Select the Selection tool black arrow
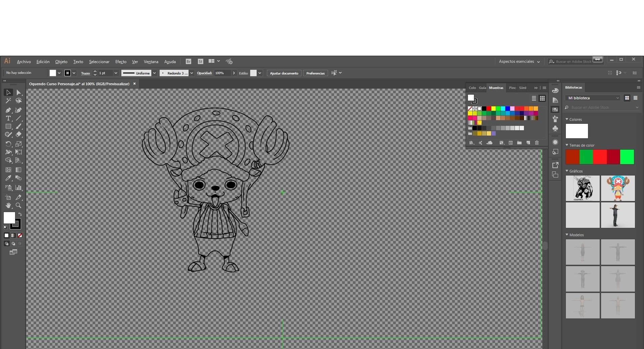This screenshot has height=349, width=644. (x=8, y=93)
